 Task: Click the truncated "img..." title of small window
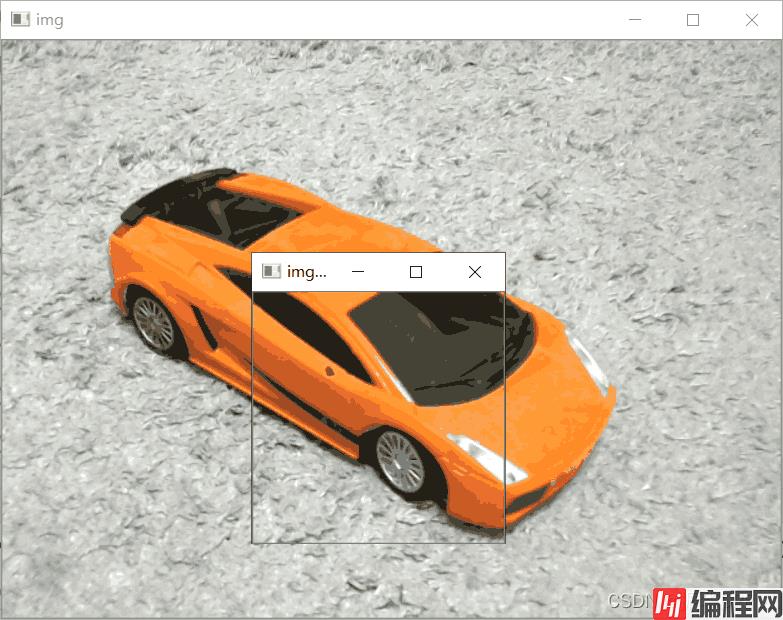click(x=307, y=272)
